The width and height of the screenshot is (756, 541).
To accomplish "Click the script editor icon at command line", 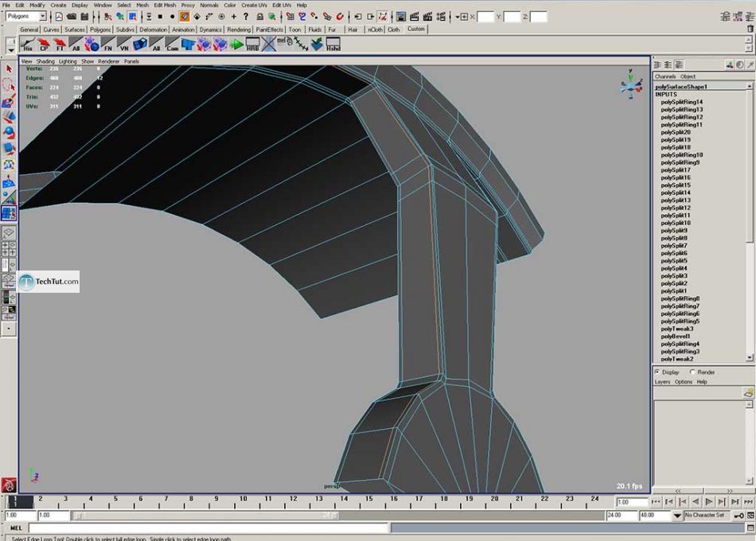I will coord(750,528).
